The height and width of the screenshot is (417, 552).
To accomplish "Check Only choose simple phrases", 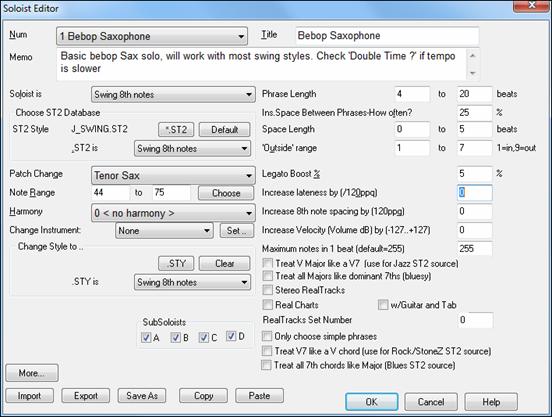I will (267, 336).
